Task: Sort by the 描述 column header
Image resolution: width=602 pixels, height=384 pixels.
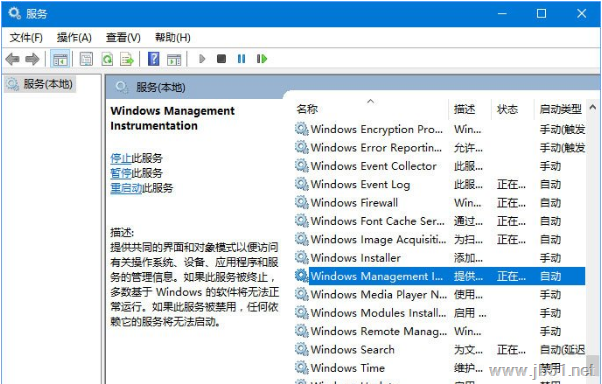Action: click(470, 109)
